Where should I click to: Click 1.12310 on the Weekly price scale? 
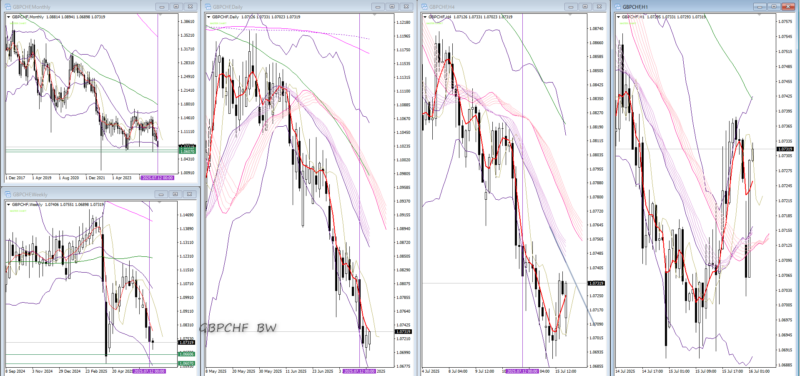click(187, 256)
